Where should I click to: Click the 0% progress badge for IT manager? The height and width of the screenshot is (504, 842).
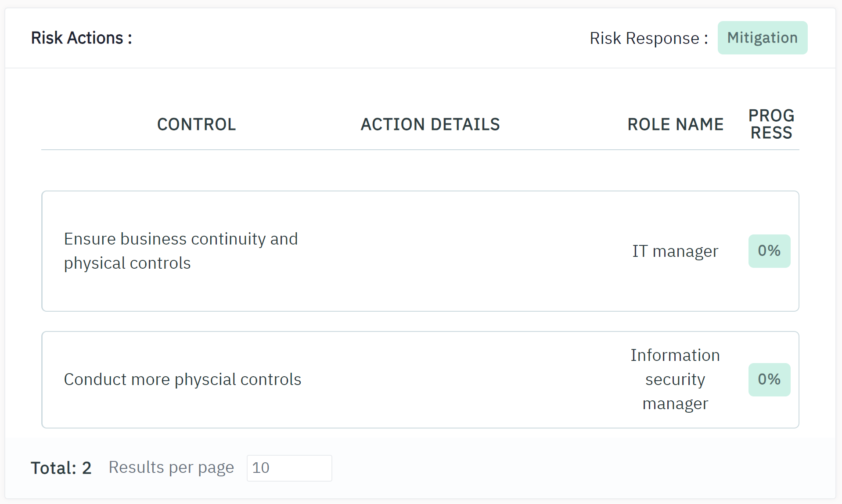pos(769,251)
